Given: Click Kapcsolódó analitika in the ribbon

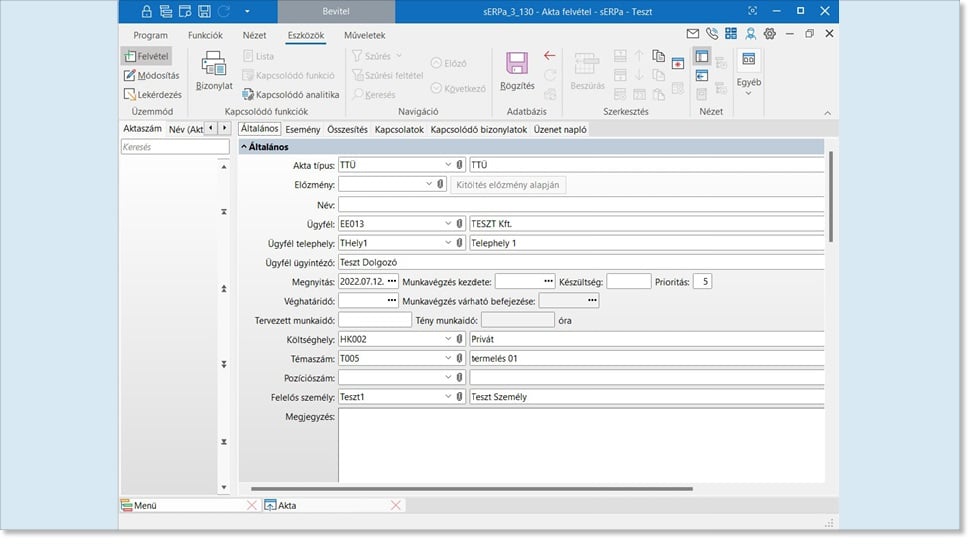Looking at the screenshot, I should (x=290, y=94).
